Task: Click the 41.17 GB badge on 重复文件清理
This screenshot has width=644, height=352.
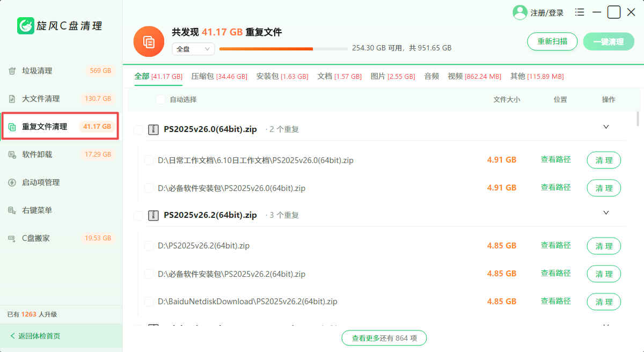Action: click(97, 127)
